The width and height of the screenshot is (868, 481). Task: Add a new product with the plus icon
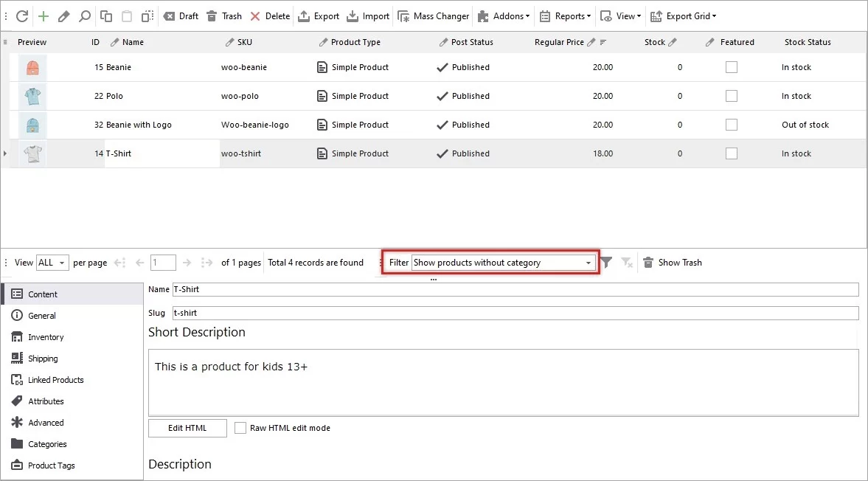(x=44, y=15)
